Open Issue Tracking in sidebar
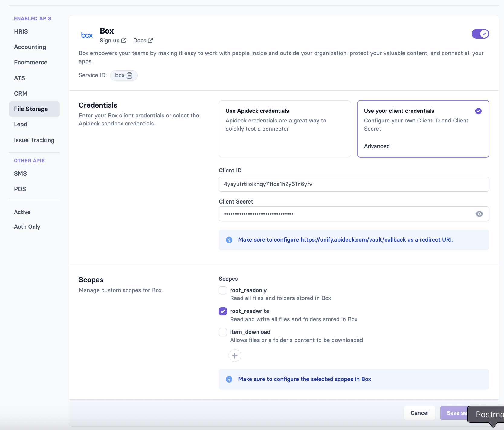This screenshot has height=430, width=504. pyautogui.click(x=34, y=140)
